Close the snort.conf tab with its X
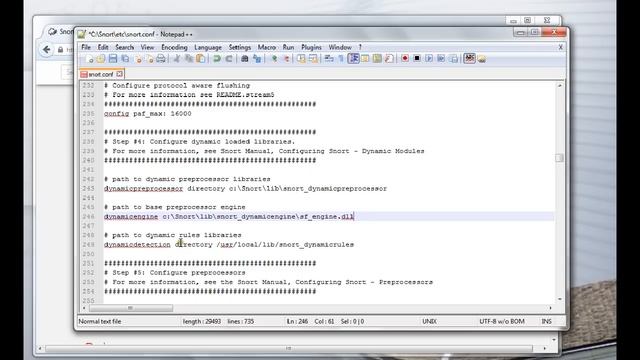 point(119,74)
